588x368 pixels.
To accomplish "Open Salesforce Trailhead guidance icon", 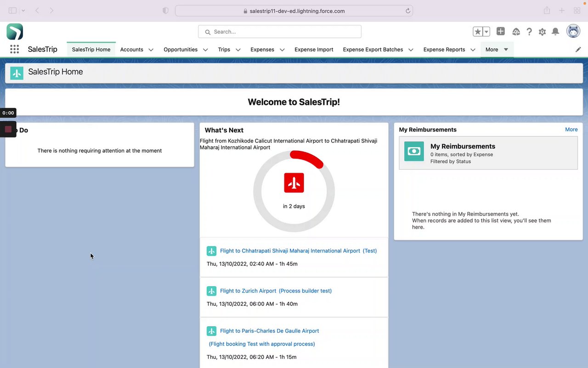I will point(516,32).
